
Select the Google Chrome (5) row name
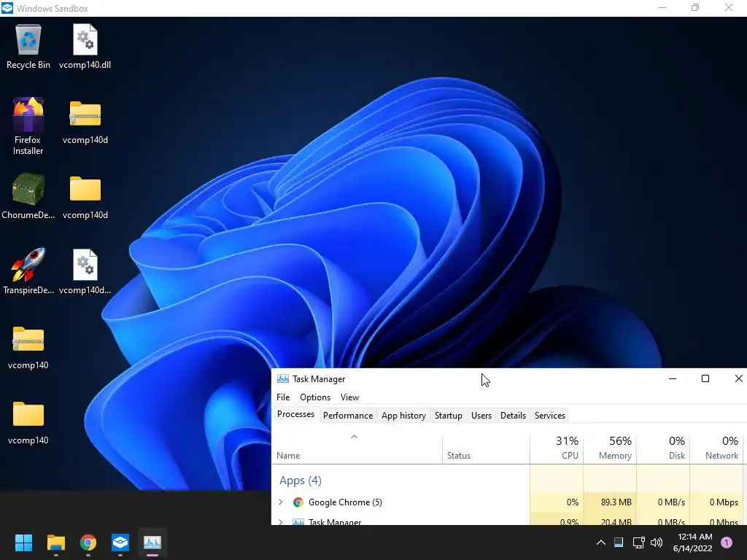point(345,502)
